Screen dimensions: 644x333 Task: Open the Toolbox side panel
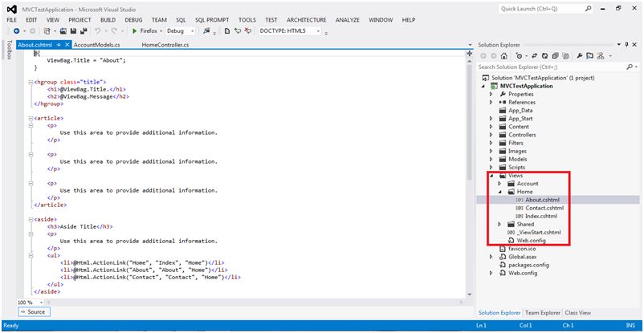click(x=9, y=50)
